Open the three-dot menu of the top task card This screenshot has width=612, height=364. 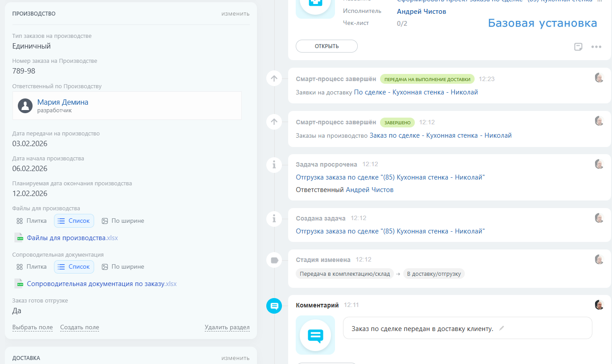click(x=596, y=47)
